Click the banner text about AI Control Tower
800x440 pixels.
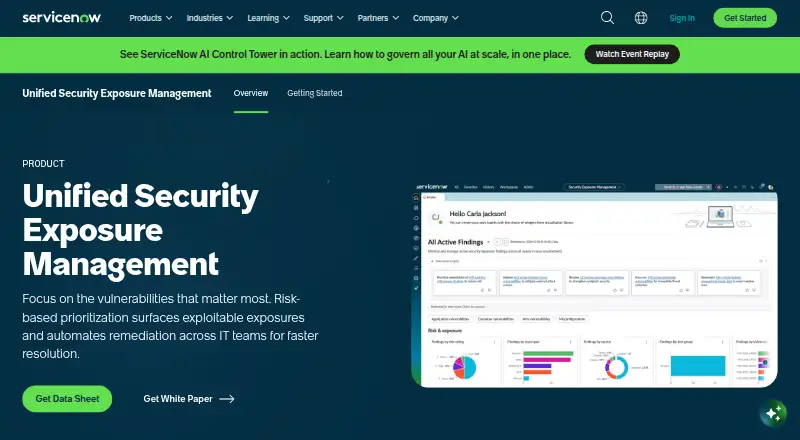(345, 54)
